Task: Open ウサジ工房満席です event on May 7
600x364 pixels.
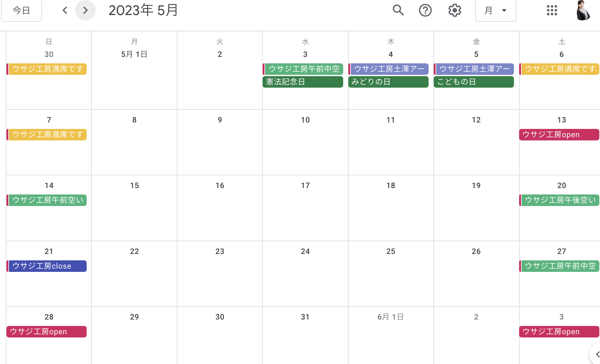Action: click(x=47, y=135)
